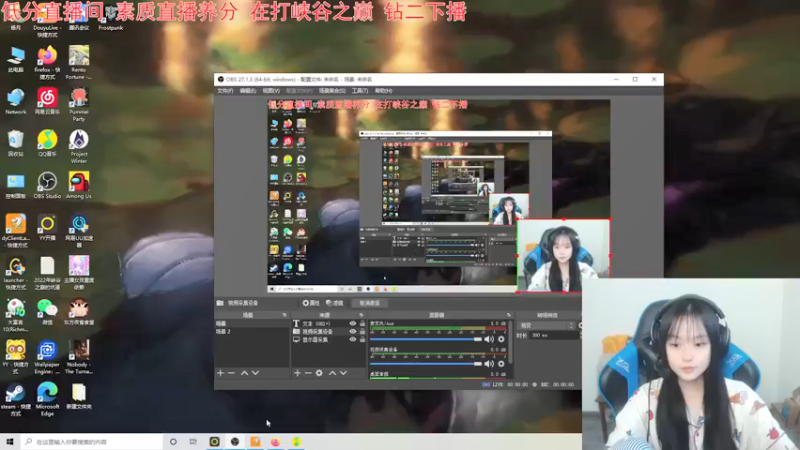Image resolution: width=800 pixels, height=450 pixels.
Task: Move selected source up in sources list
Action: click(332, 373)
